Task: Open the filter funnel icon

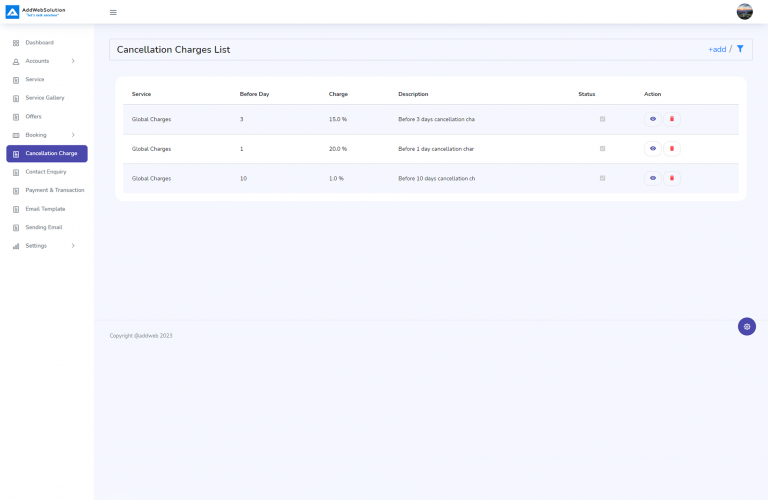Action: coord(740,49)
